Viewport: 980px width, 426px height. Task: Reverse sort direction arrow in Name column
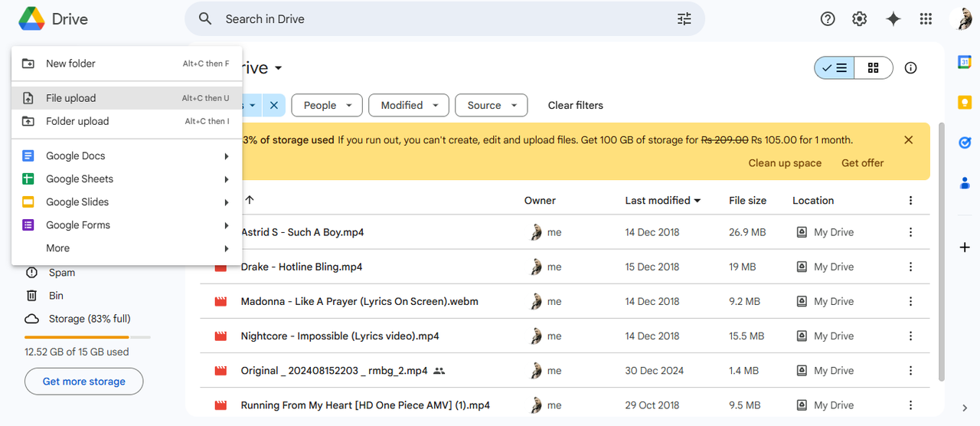pyautogui.click(x=249, y=200)
